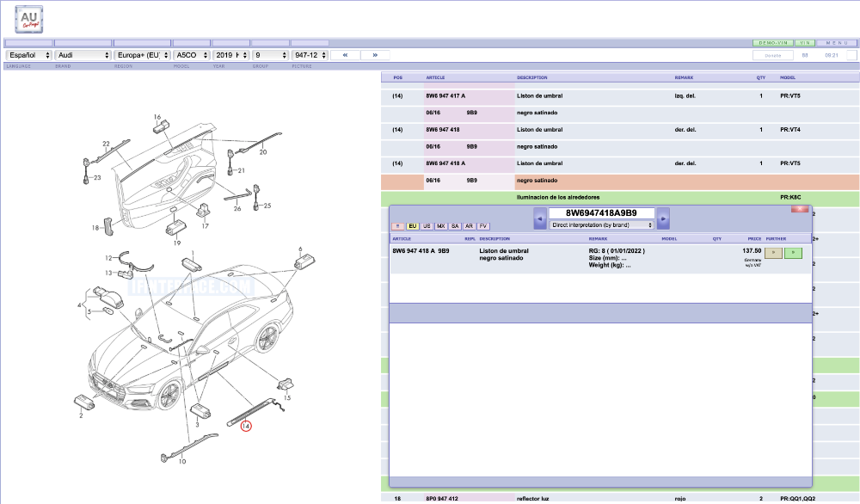Click 'RG: 8 ( 01/01/2022 )' remark text
The image size is (860, 504).
(617, 250)
